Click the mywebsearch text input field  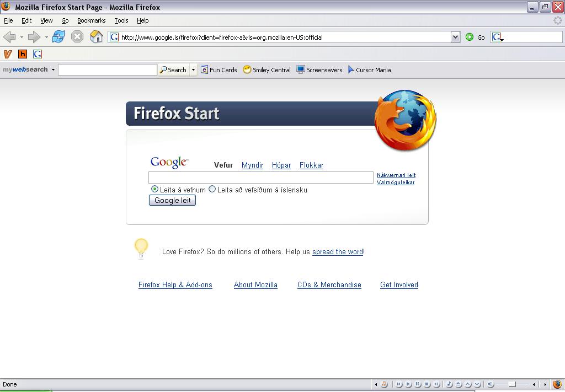point(108,70)
